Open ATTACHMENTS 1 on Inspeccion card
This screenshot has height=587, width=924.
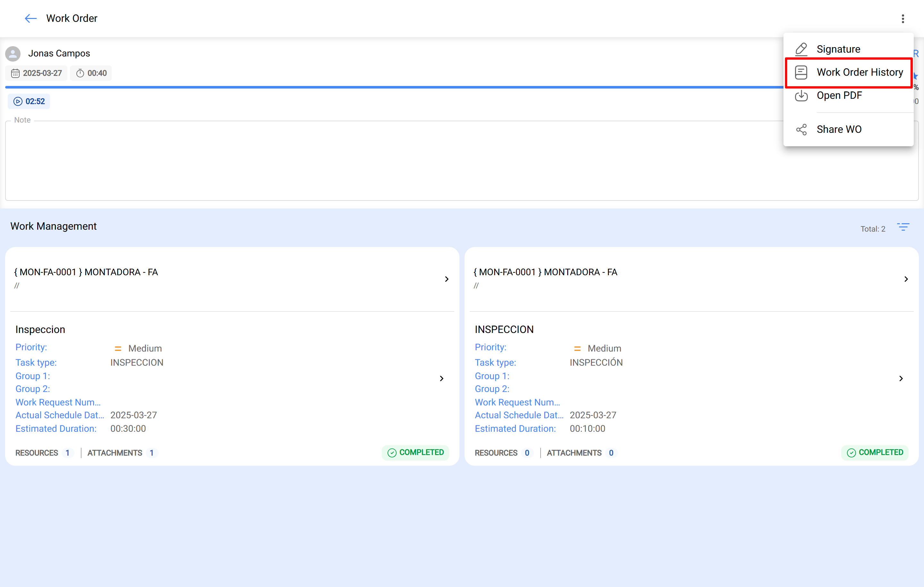tap(122, 453)
